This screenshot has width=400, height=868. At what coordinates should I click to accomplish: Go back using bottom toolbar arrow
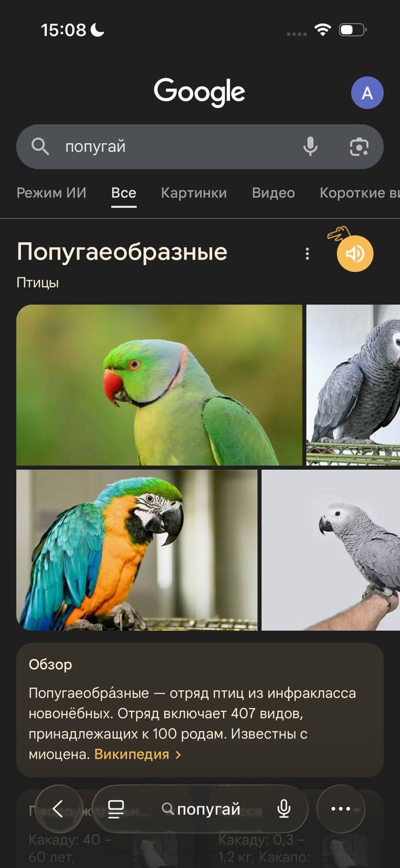pyautogui.click(x=58, y=808)
